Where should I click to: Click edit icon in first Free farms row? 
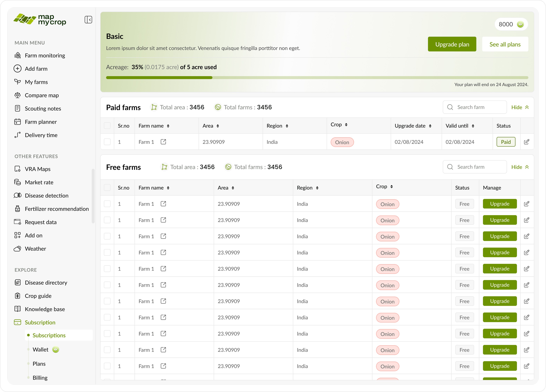pyautogui.click(x=527, y=204)
